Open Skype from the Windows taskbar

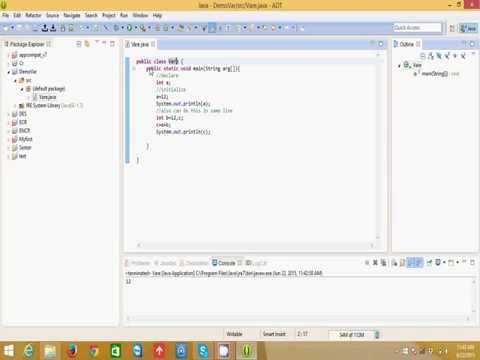click(x=203, y=351)
